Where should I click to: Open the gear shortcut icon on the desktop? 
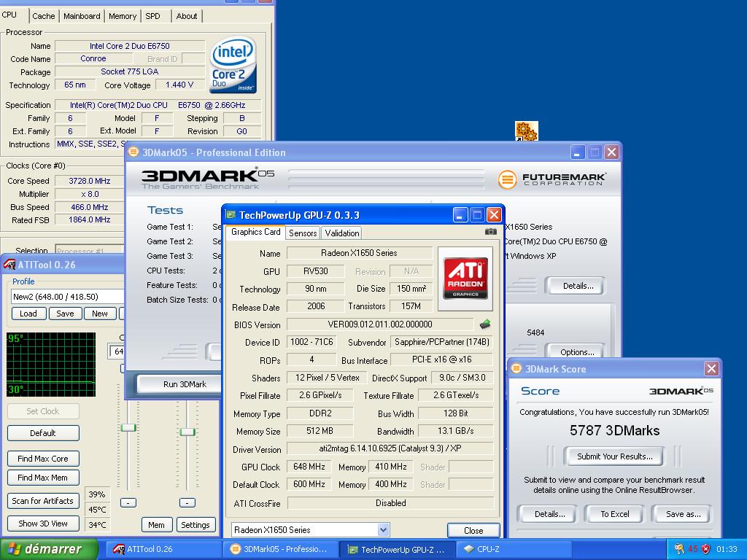coord(527,131)
